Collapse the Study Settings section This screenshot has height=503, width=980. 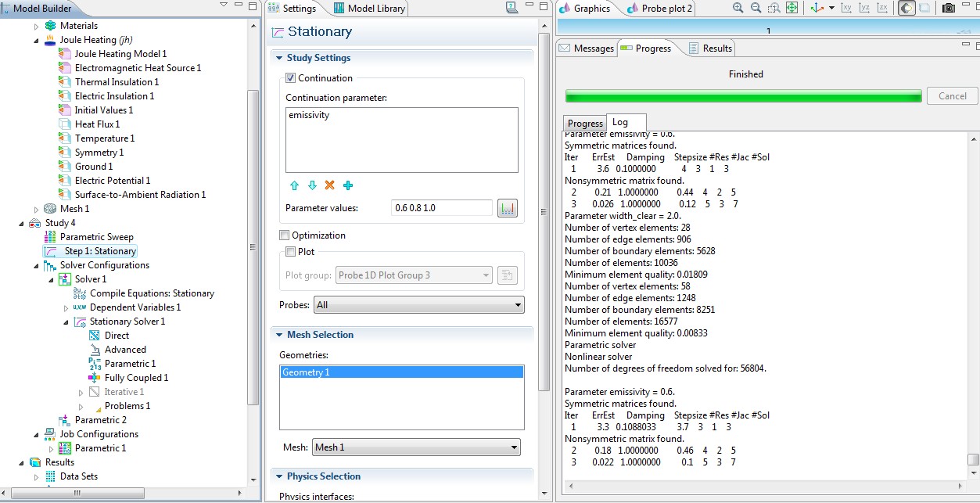[278, 58]
